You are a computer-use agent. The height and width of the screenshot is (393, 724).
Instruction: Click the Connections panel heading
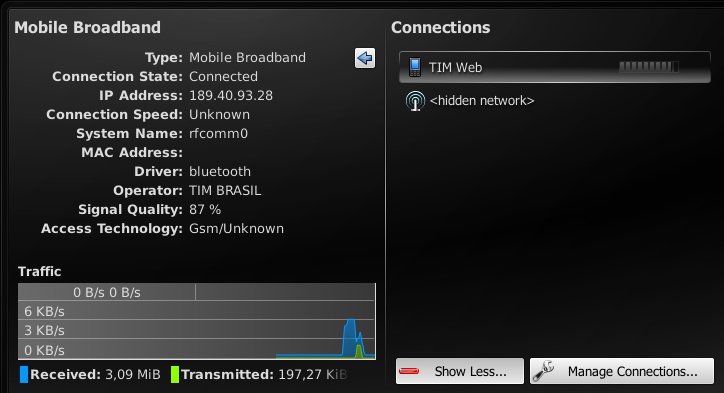(440, 28)
